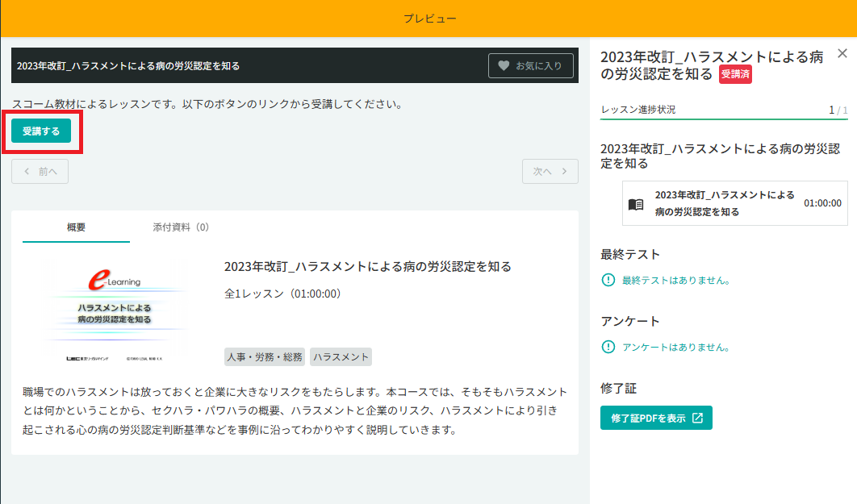Click the 修了証 heading
This screenshot has height=504, width=857.
point(618,388)
